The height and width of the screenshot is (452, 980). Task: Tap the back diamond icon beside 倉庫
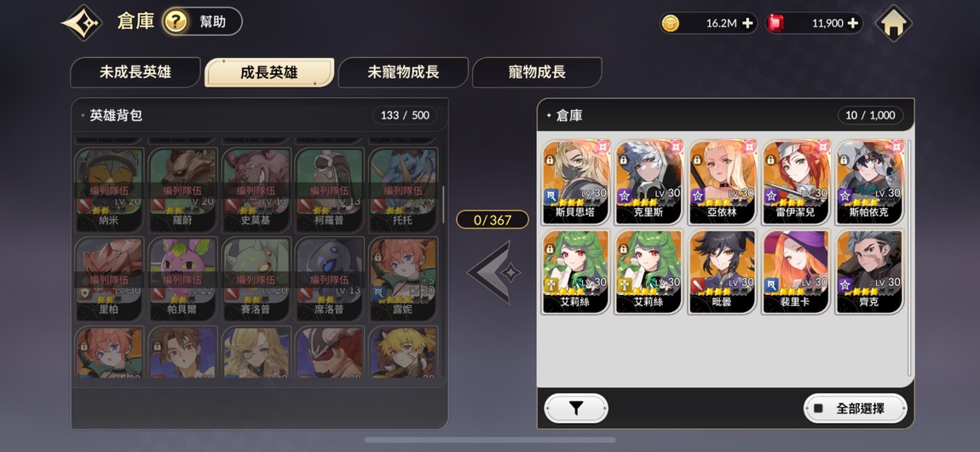(x=83, y=23)
